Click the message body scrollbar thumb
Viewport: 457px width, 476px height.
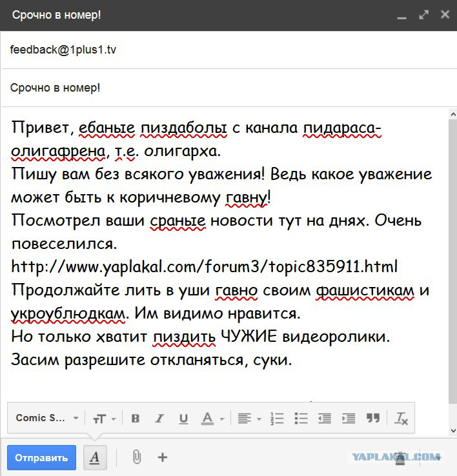452,261
